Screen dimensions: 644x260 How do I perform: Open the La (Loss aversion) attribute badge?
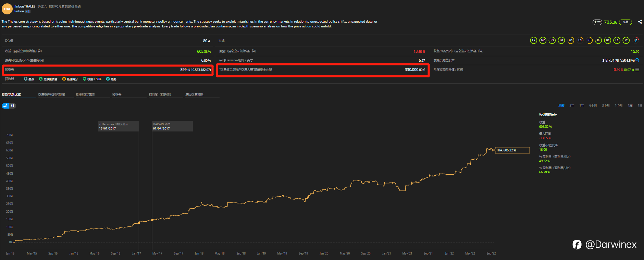pyautogui.click(x=617, y=40)
